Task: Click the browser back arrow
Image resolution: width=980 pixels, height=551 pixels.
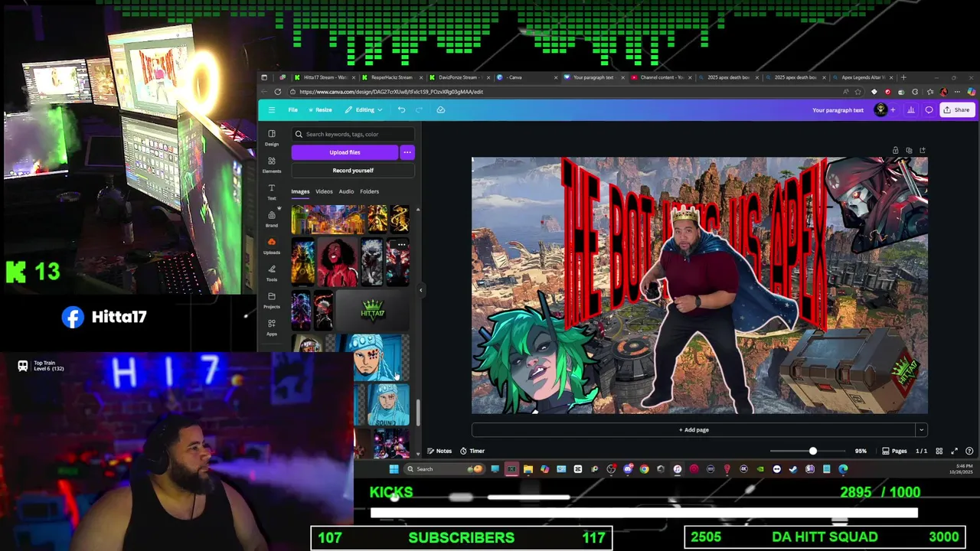Action: 264,92
